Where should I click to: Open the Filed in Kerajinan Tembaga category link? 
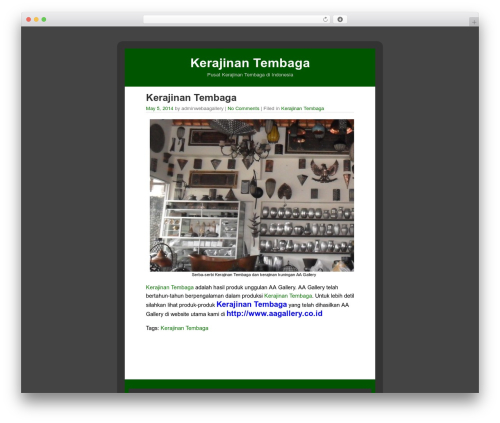pos(302,108)
